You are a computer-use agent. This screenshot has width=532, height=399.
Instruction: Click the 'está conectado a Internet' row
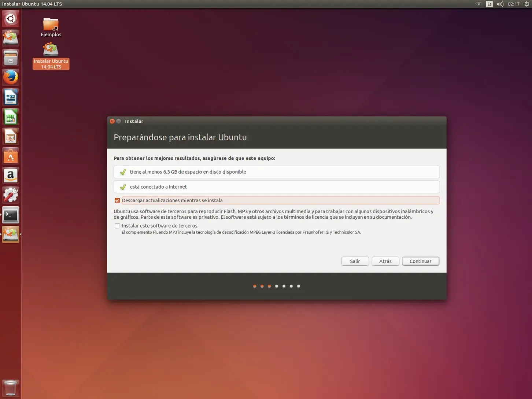tap(277, 187)
